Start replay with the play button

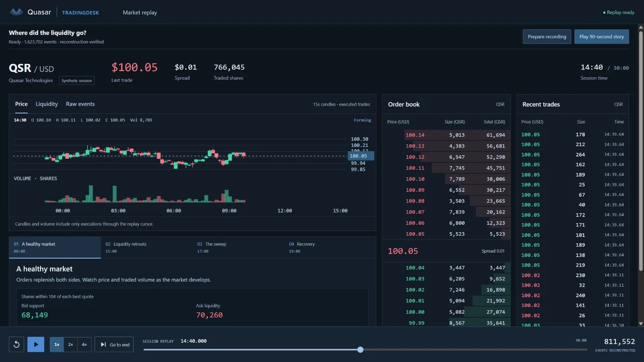coord(36,344)
